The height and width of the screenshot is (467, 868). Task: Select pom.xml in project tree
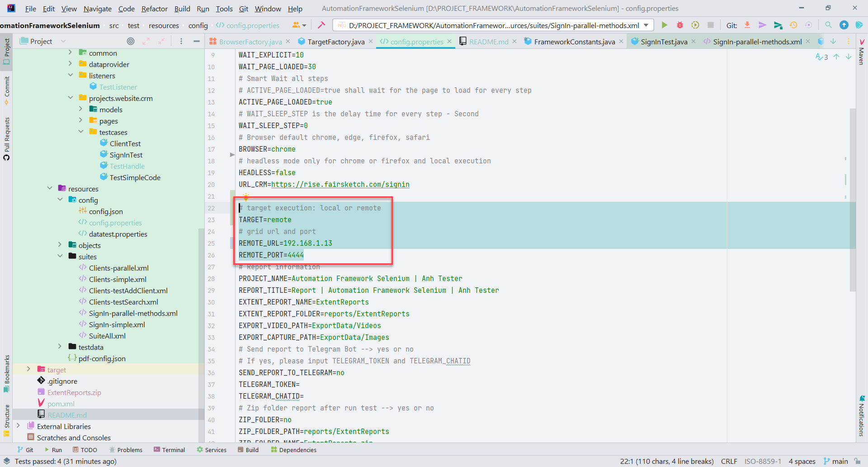pyautogui.click(x=61, y=404)
